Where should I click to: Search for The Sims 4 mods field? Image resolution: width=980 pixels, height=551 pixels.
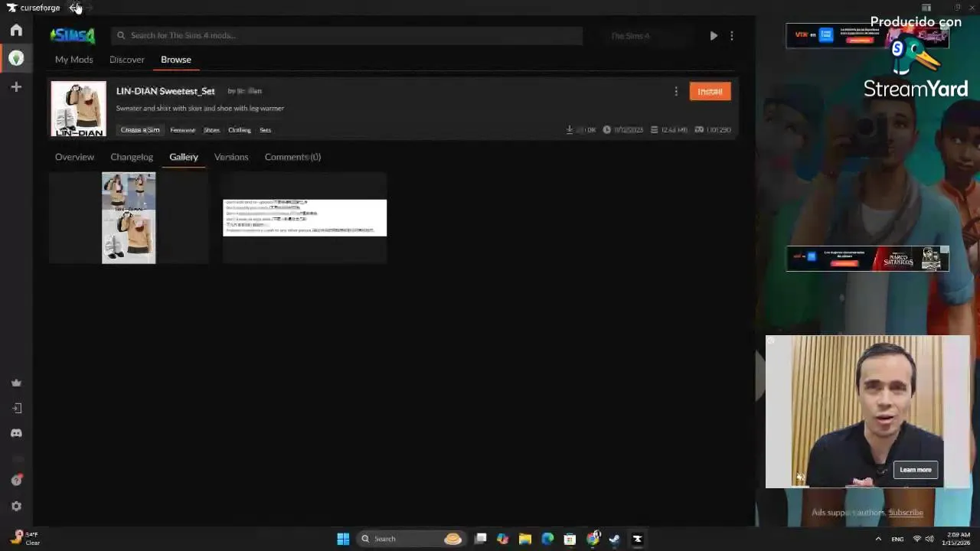347,35
